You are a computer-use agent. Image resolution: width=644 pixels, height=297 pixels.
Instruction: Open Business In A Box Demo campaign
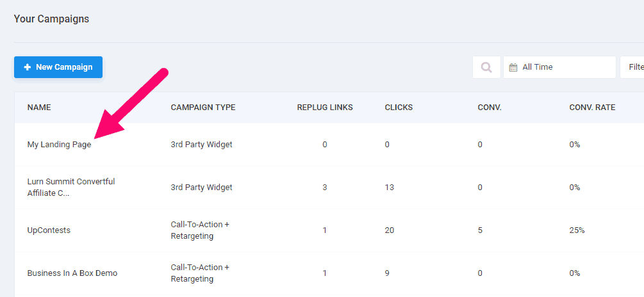click(72, 273)
